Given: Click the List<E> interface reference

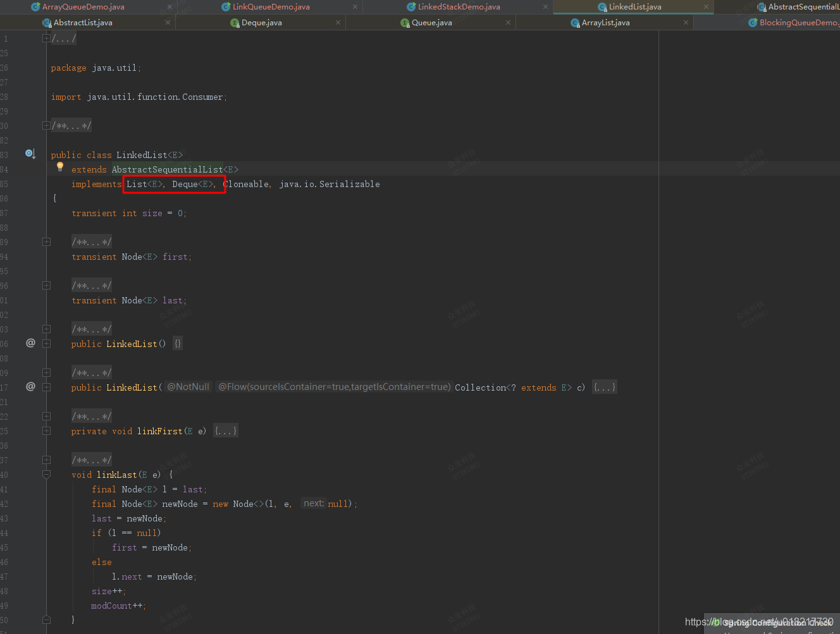Looking at the screenshot, I should 145,184.
